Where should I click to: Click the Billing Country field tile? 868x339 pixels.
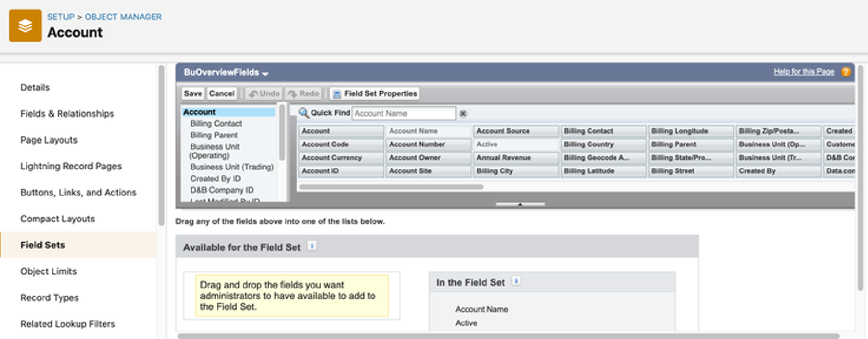(x=603, y=144)
